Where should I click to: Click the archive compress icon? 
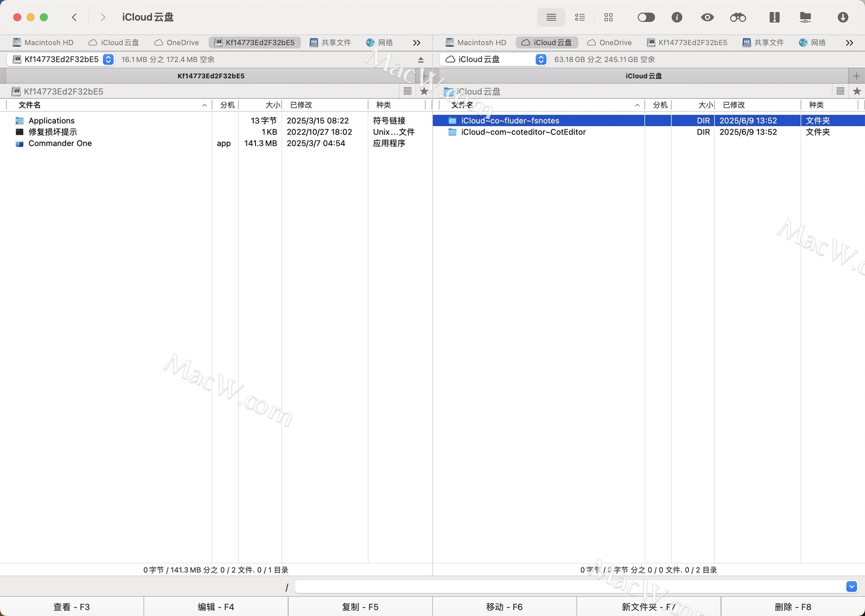pos(774,18)
